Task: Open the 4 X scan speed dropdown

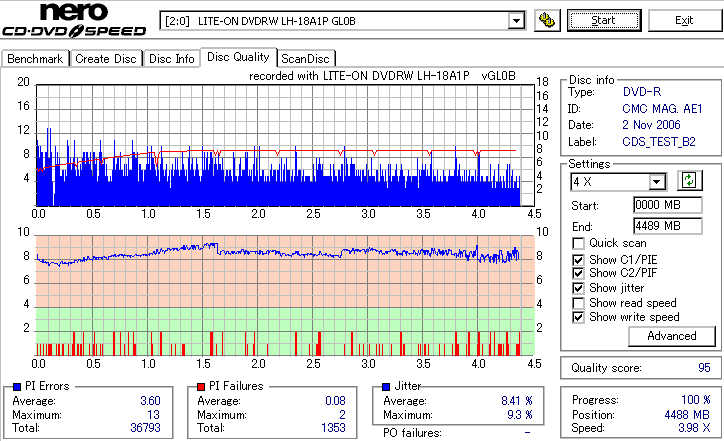Action: click(x=656, y=182)
